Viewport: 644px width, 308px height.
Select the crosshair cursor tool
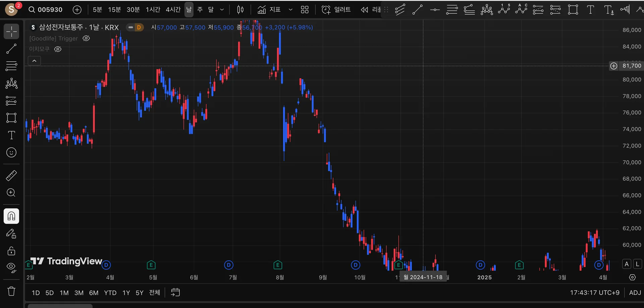11,32
